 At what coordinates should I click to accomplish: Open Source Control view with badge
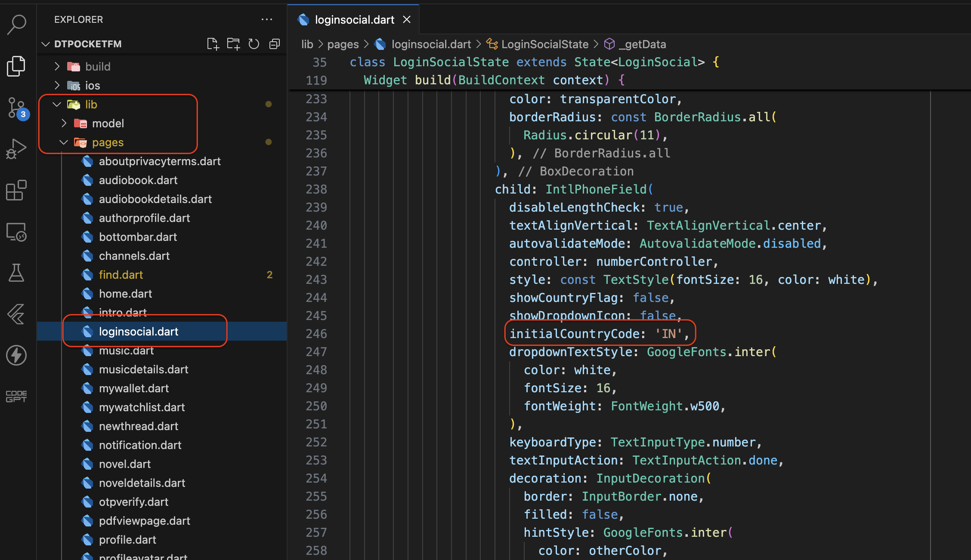pos(17,108)
